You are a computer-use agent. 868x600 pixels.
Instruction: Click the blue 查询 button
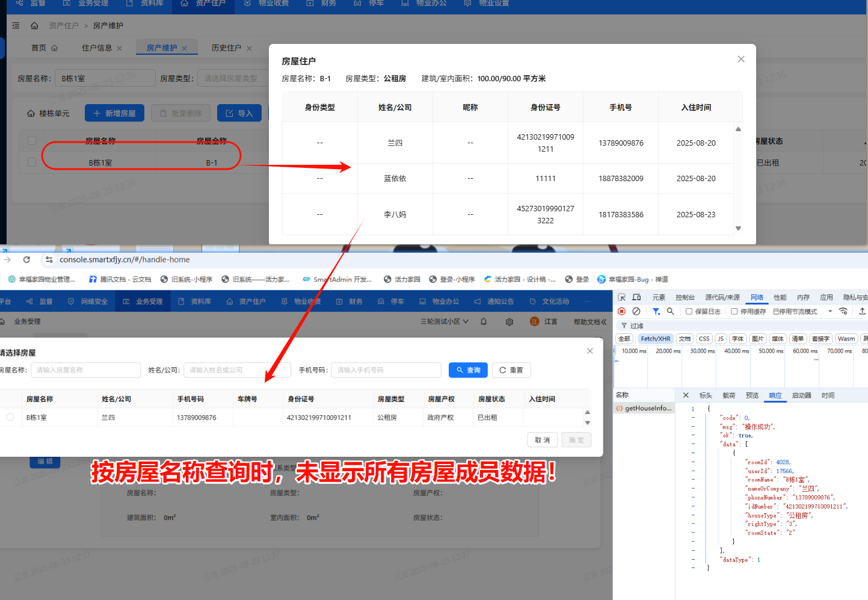[468, 370]
